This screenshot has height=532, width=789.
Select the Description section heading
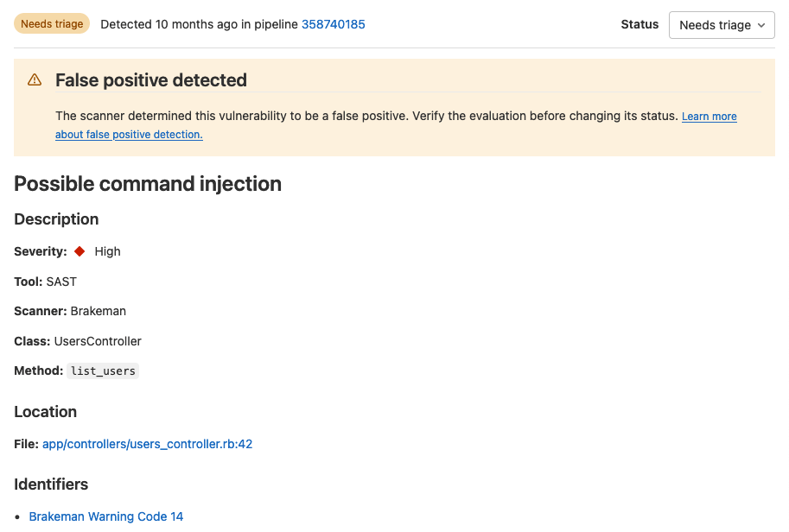tap(55, 219)
